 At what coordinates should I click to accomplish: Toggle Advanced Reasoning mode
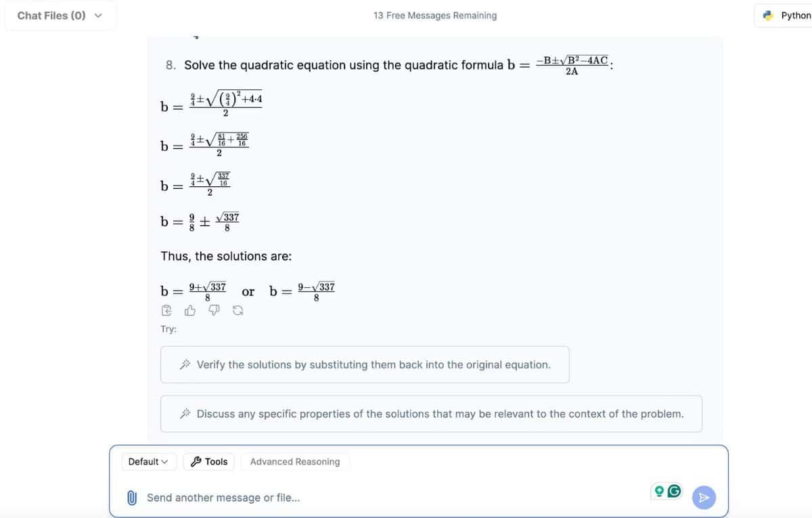(294, 462)
